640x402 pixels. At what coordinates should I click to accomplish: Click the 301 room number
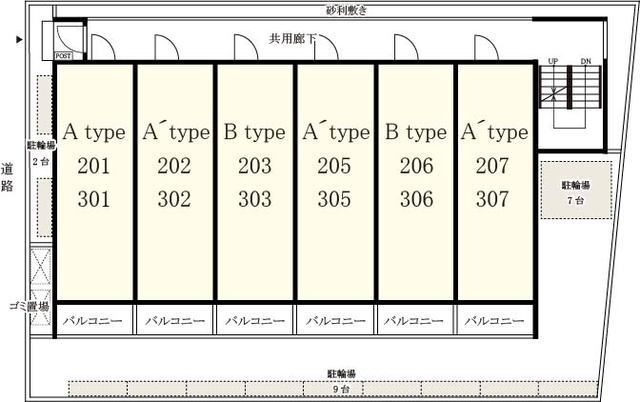(93, 199)
